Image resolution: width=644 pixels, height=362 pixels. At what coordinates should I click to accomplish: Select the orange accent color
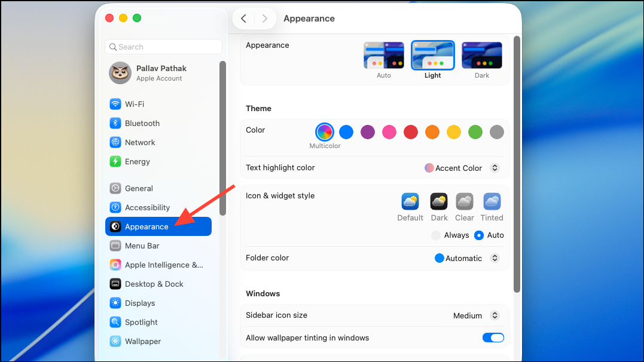pos(432,132)
